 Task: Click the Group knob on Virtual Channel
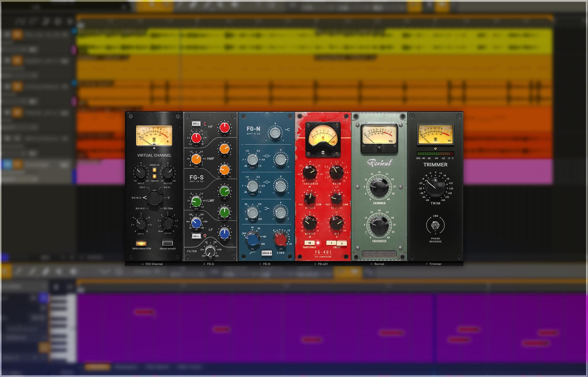coord(168,223)
